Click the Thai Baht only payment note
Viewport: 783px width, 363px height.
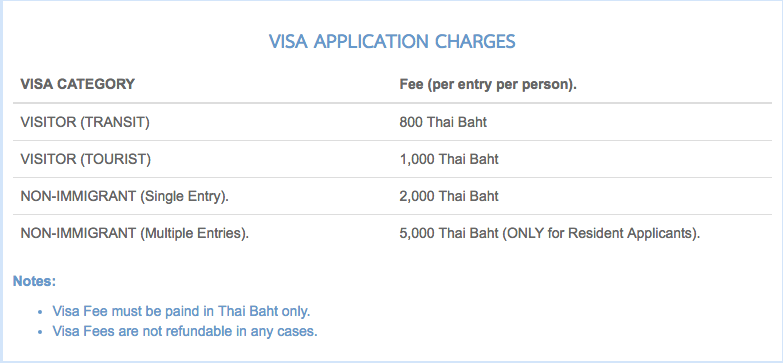pyautogui.click(x=181, y=311)
